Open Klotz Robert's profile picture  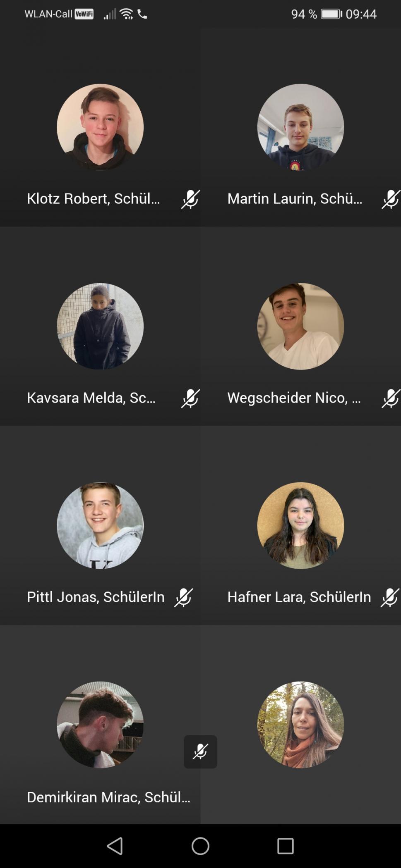pyautogui.click(x=100, y=127)
